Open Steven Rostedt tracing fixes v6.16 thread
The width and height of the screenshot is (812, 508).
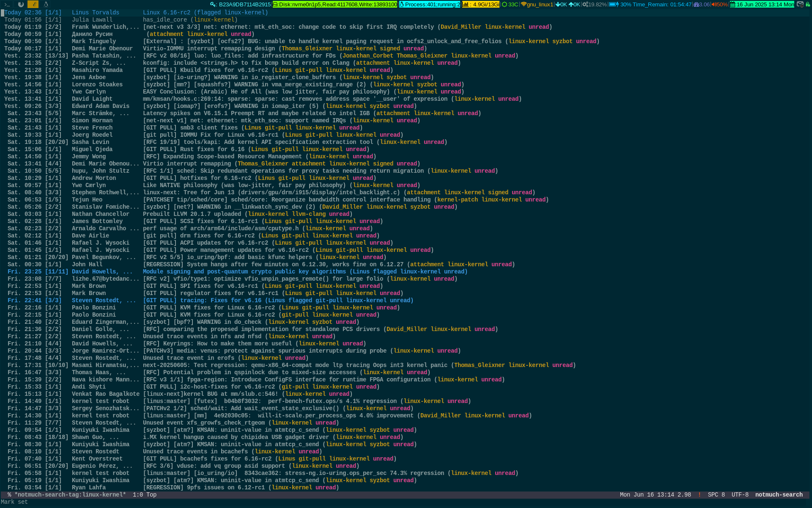[406, 300]
